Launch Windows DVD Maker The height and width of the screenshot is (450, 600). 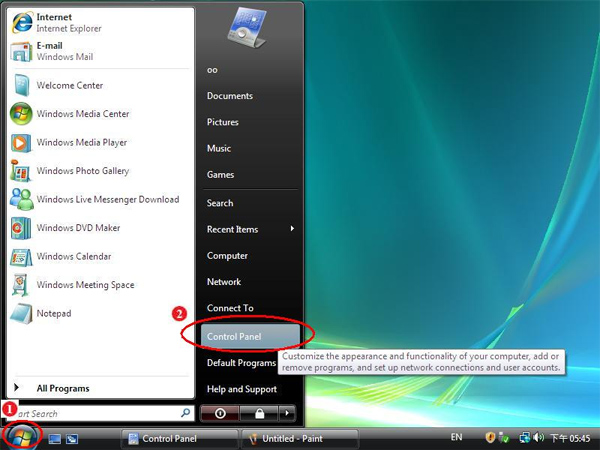click(x=100, y=228)
